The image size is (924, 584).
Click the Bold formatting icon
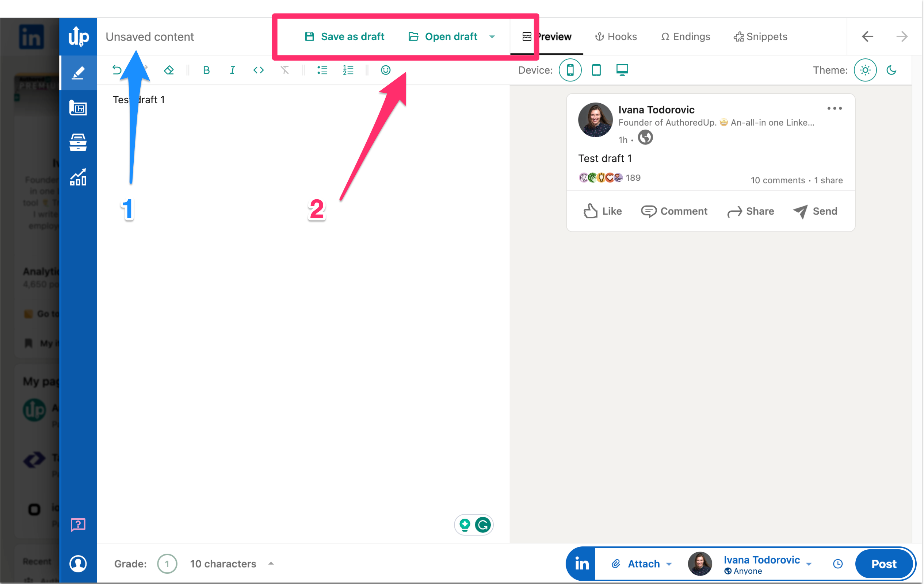coord(205,69)
